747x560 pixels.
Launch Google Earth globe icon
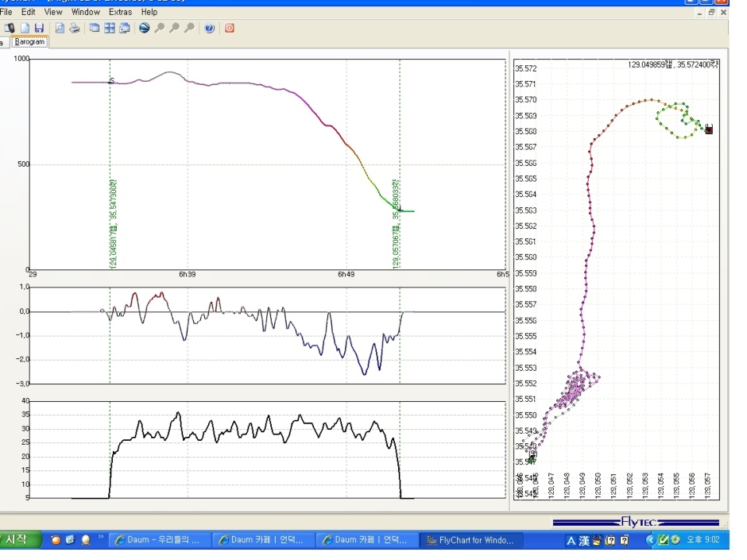pos(145,28)
